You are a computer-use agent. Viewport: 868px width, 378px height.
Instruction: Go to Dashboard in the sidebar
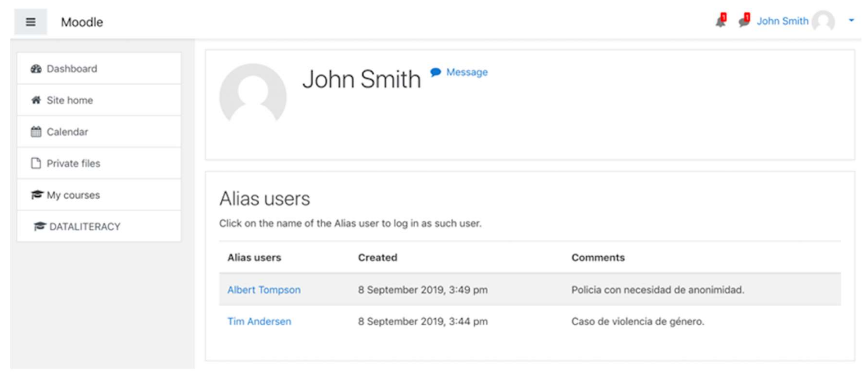[x=99, y=69]
